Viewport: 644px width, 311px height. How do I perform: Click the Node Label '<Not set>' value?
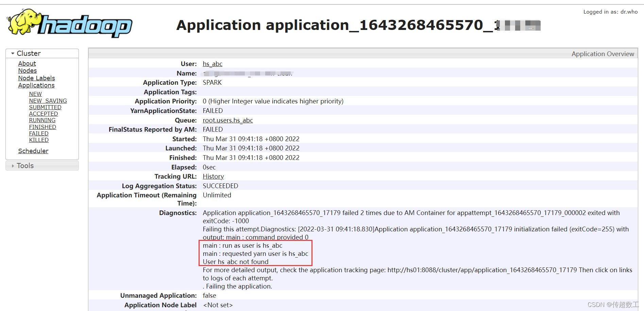point(218,305)
